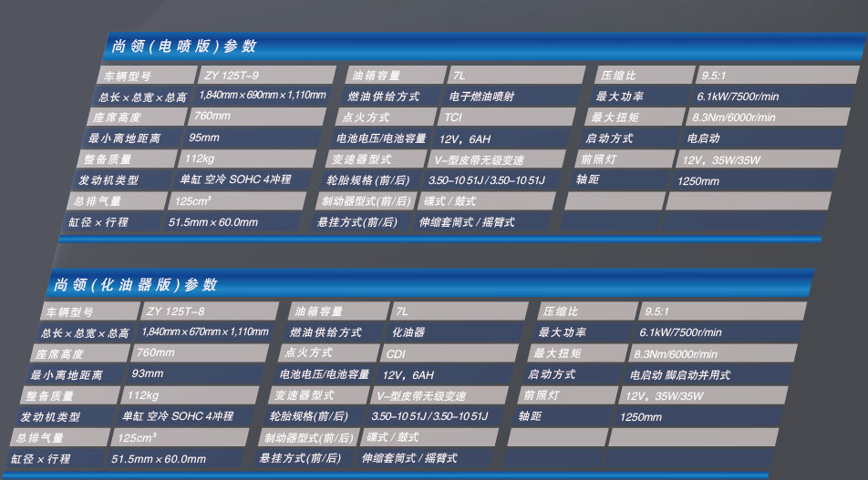This screenshot has height=480, width=868.
Task: Select 变速器型式 label in the 电喷版 table
Action: (x=361, y=159)
